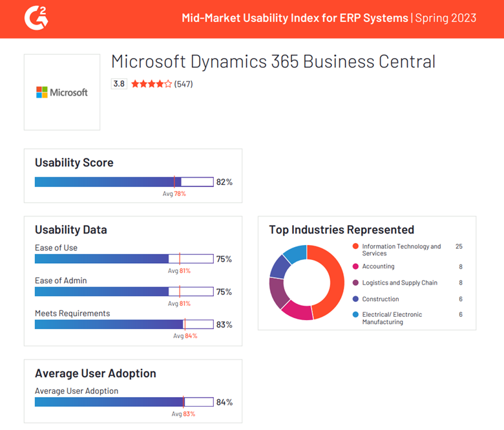
Task: Click the 3.8 rating badge
Action: pos(119,84)
